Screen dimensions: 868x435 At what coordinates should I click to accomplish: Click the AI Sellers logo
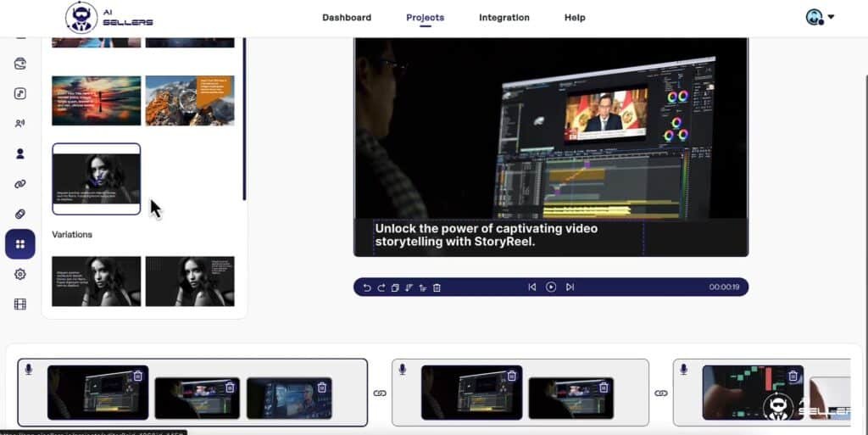[109, 18]
